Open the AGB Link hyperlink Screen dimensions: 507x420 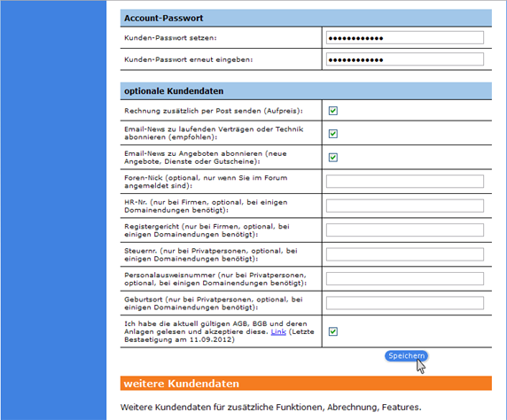click(x=278, y=331)
